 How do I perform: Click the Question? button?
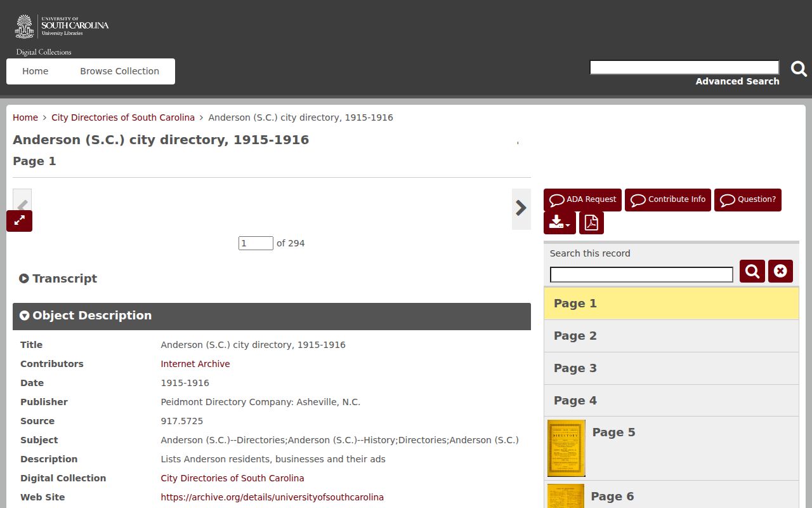tap(748, 200)
